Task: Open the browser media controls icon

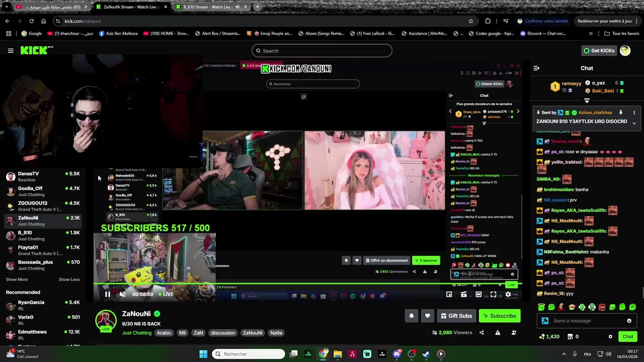Action: pyautogui.click(x=506, y=21)
